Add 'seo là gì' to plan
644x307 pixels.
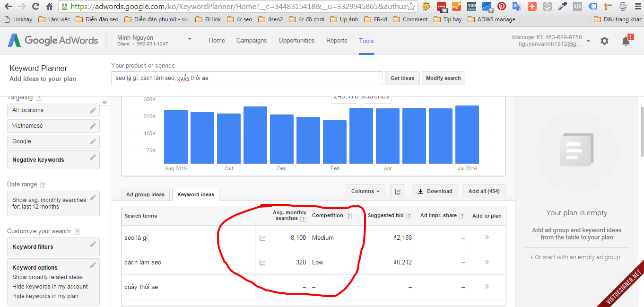(x=487, y=237)
